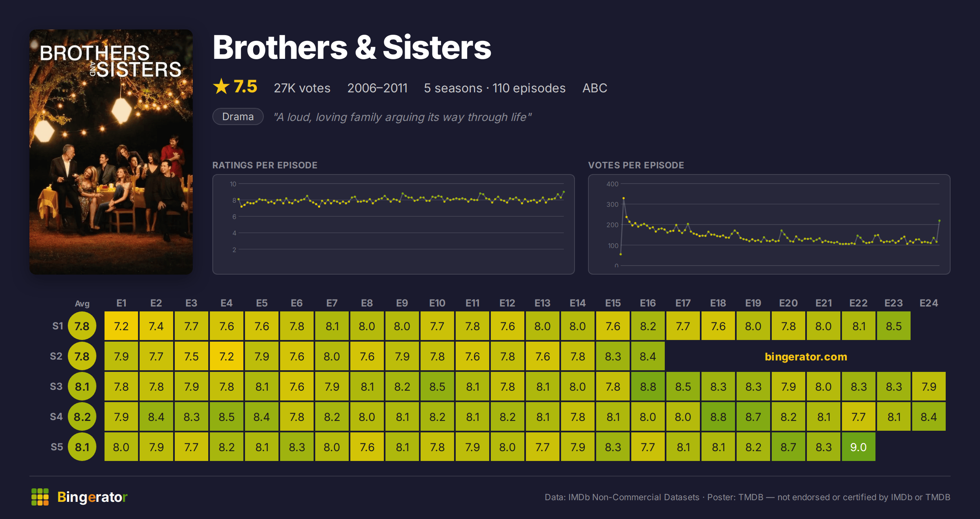Select the Drama genre tag
The width and height of the screenshot is (980, 519).
click(x=238, y=116)
